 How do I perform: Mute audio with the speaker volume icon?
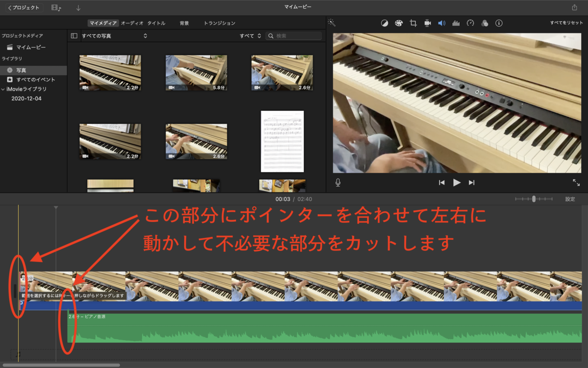click(441, 23)
